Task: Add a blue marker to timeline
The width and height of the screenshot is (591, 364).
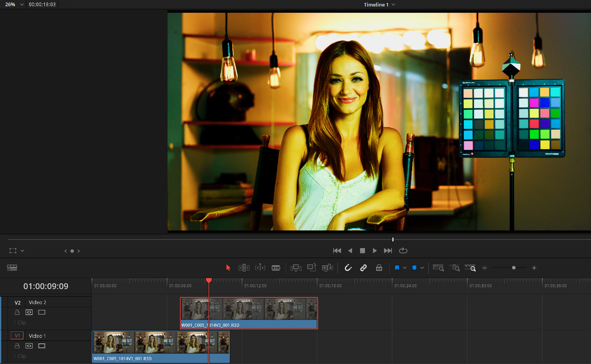Action: [414, 268]
